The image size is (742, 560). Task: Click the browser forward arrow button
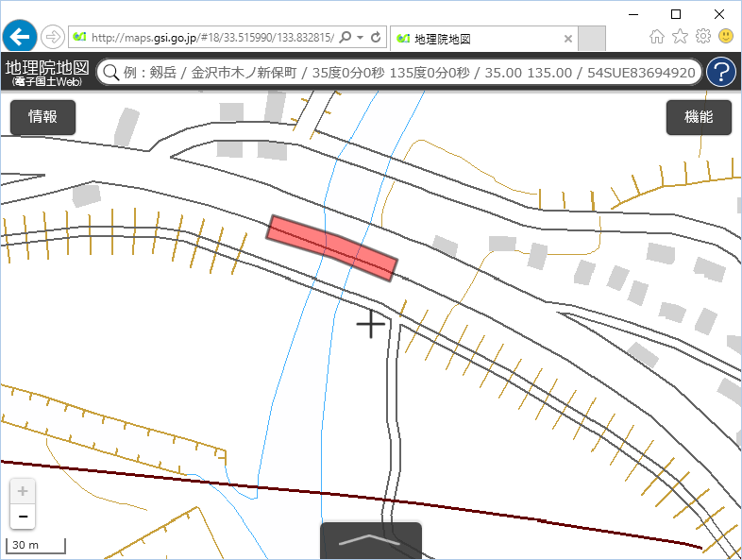coord(53,37)
